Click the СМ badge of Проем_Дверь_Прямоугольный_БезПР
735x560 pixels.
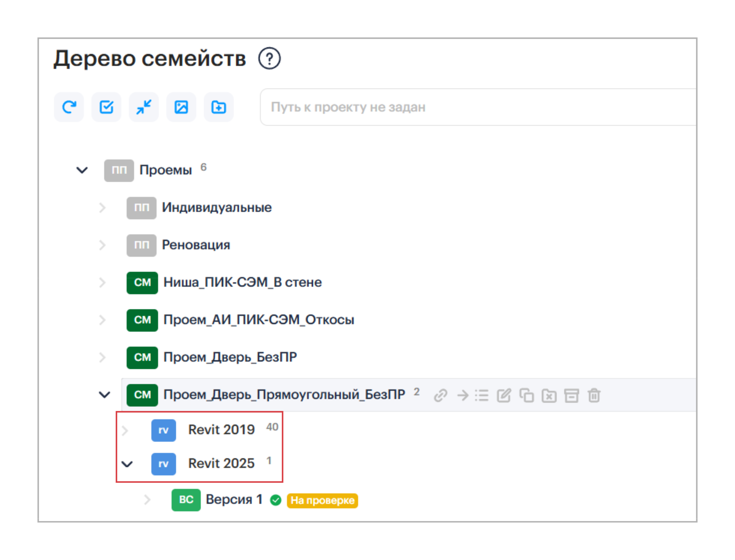click(142, 395)
